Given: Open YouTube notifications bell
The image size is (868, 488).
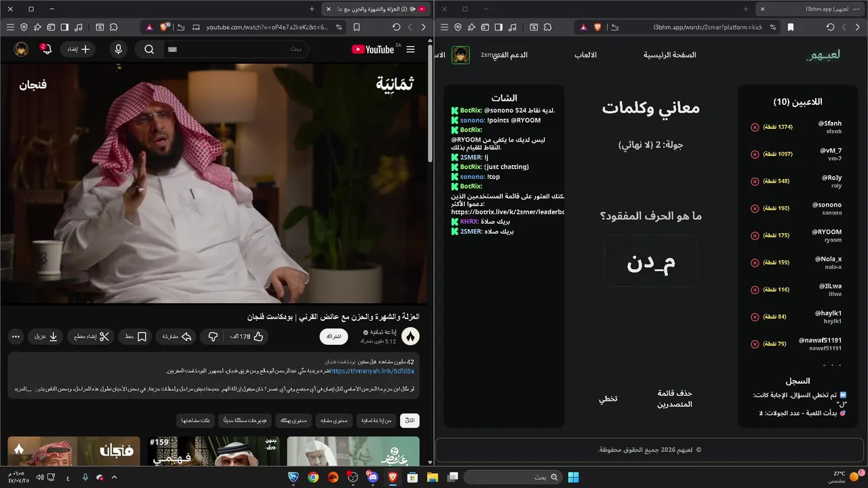Looking at the screenshot, I should [46, 49].
